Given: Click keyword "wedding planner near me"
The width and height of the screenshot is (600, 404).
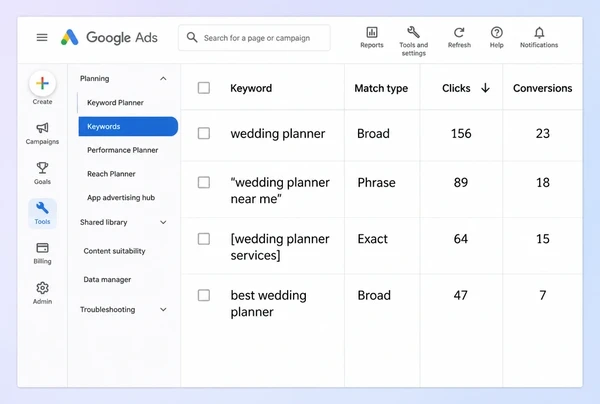Looking at the screenshot, I should coord(280,191).
